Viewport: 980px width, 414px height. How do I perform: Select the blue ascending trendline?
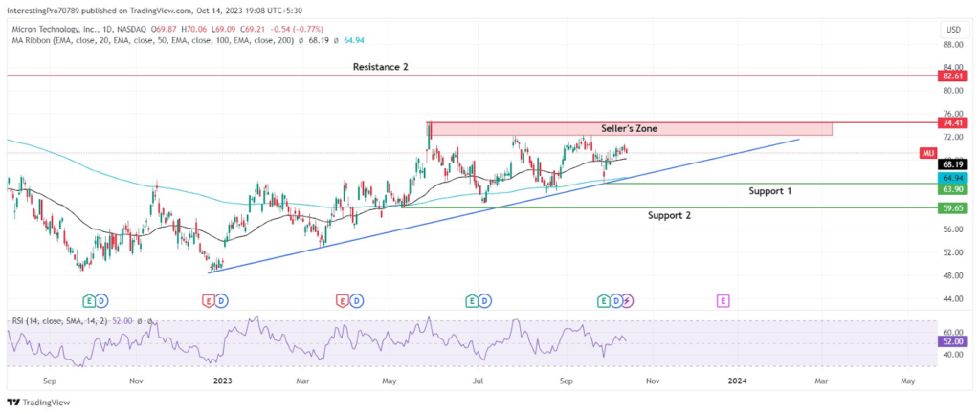click(503, 206)
